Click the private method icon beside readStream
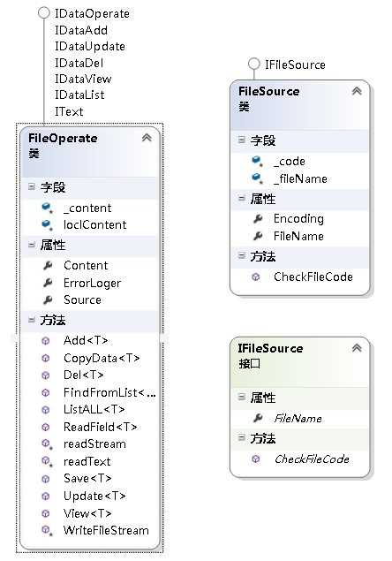The height and width of the screenshot is (561, 392). [x=47, y=444]
